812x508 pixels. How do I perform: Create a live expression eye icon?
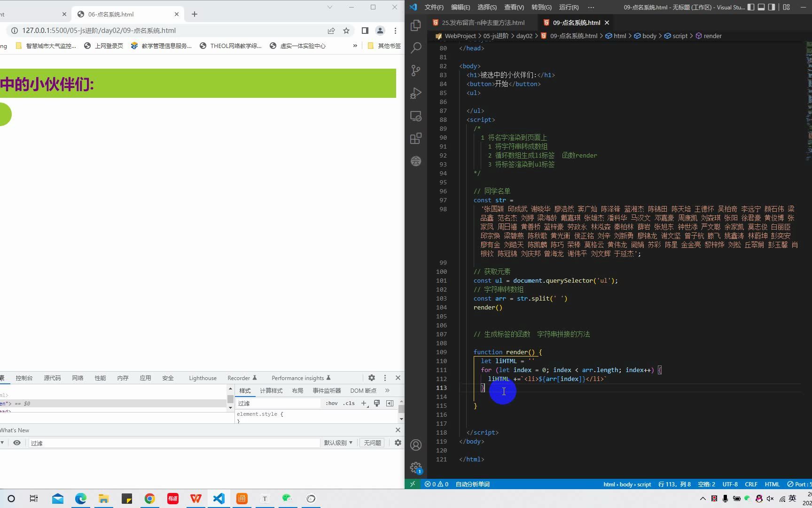click(x=17, y=443)
